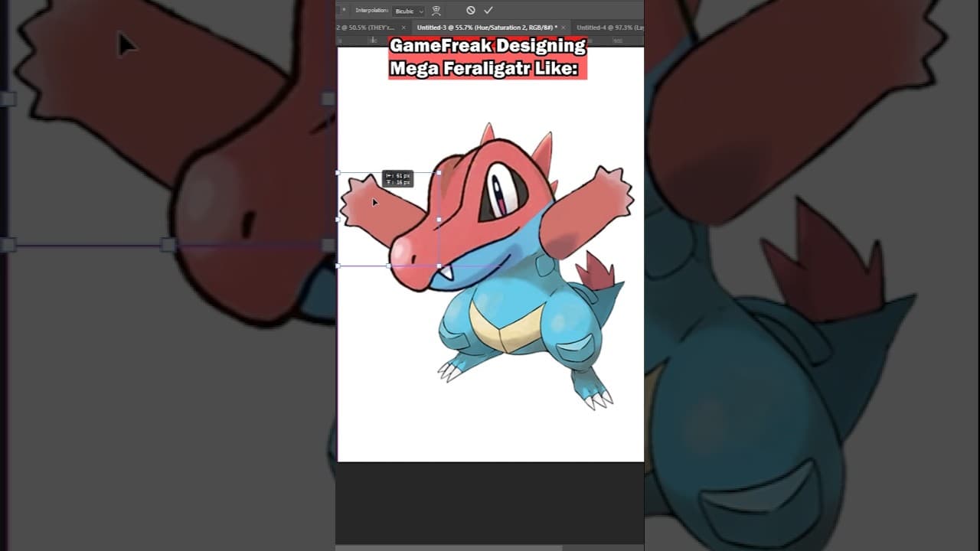Click the middle-right transform handle

click(x=439, y=219)
